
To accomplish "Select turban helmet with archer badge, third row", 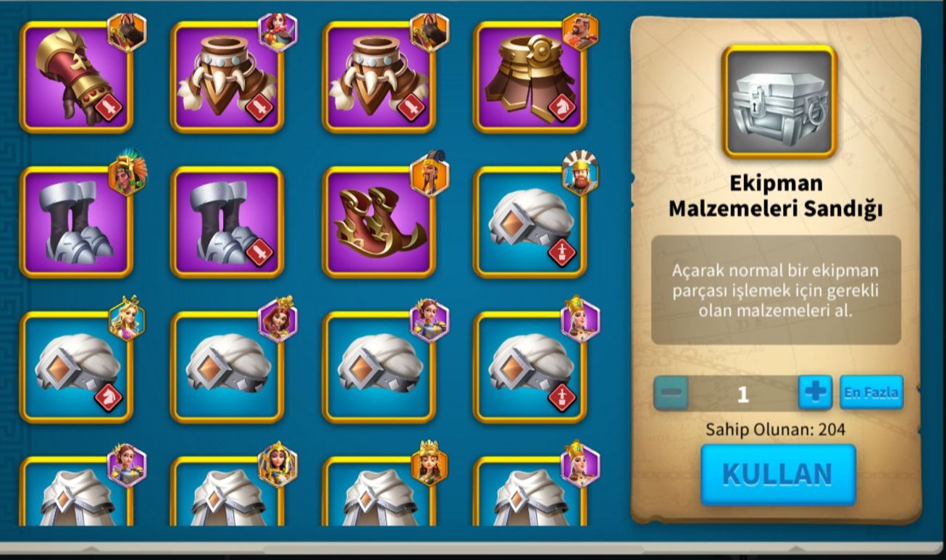I will coord(530,367).
